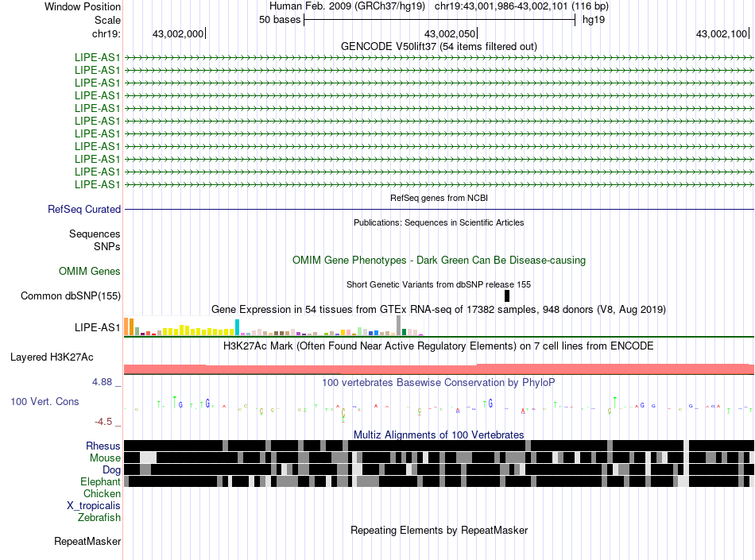Click the "X_tropicalis" species label
The image size is (755, 560).
[94, 506]
